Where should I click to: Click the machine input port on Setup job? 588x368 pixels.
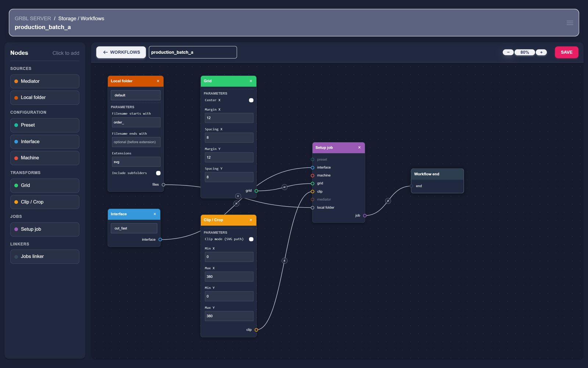313,176
